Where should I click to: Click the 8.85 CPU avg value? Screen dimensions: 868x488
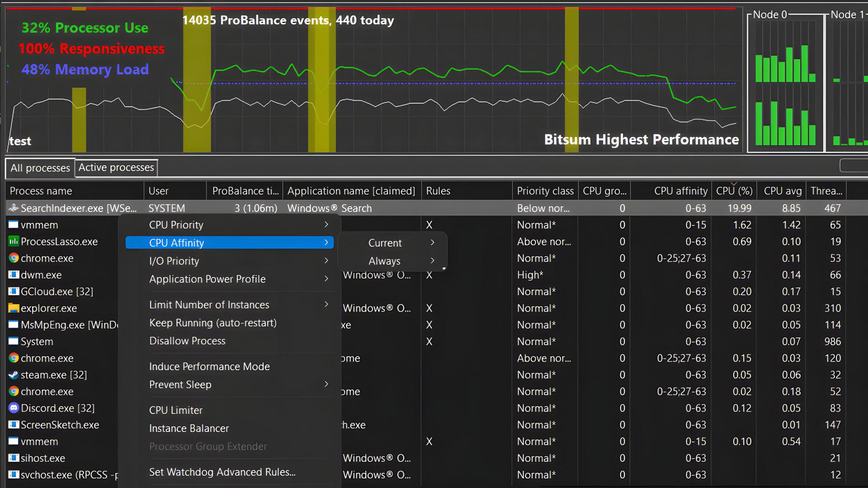pyautogui.click(x=791, y=208)
